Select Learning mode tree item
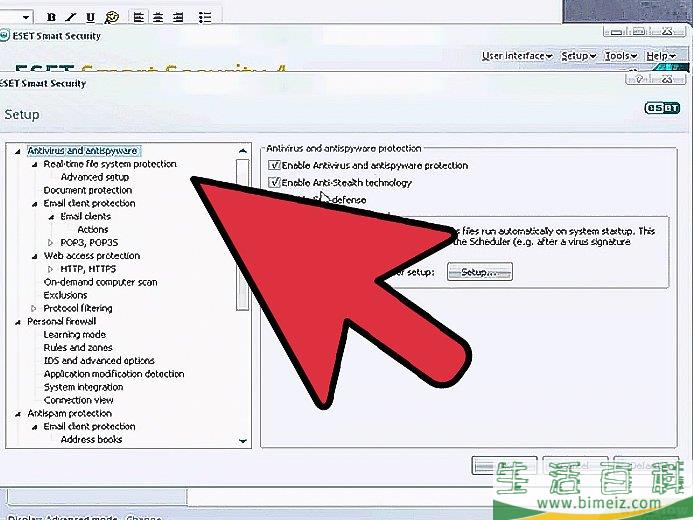693x520 pixels. [75, 334]
